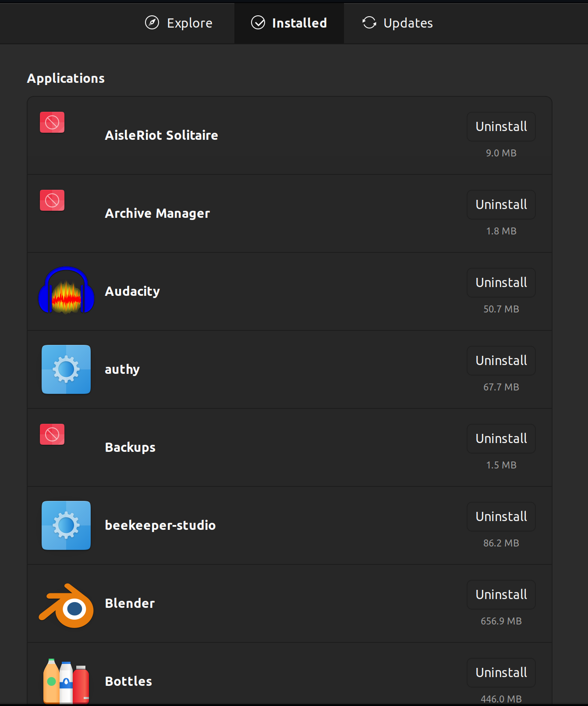Image resolution: width=588 pixels, height=706 pixels.
Task: Click the Blender application icon
Action: coord(66,605)
